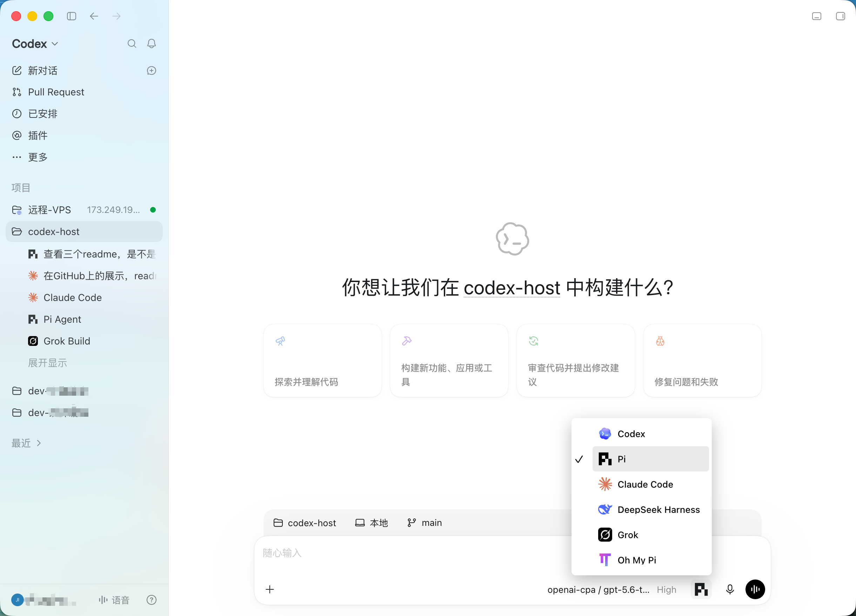Select Claude Code in the agent menu
The width and height of the screenshot is (856, 616).
(650, 484)
